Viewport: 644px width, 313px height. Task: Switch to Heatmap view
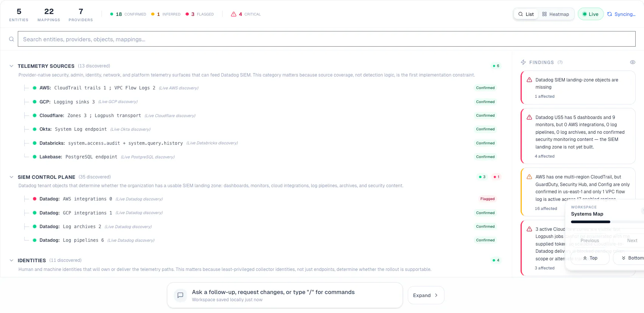point(555,14)
